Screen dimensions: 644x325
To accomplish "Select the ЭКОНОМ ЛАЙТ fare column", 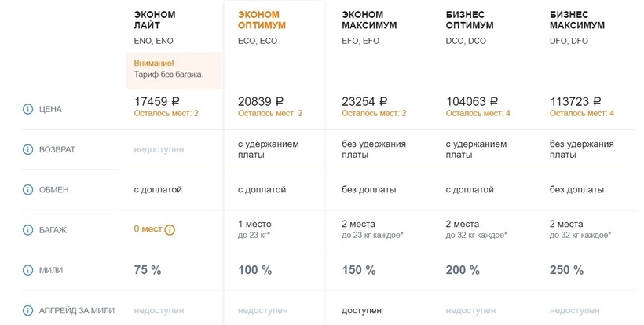I will tap(155, 20).
